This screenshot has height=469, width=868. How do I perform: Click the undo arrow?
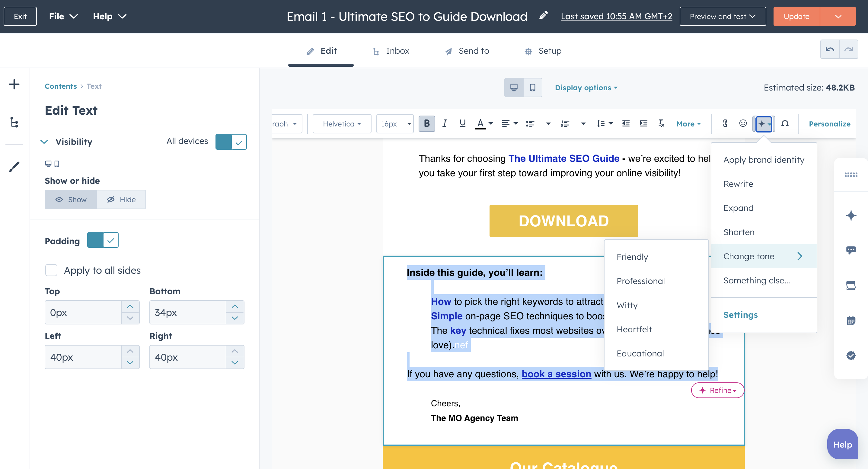point(830,49)
